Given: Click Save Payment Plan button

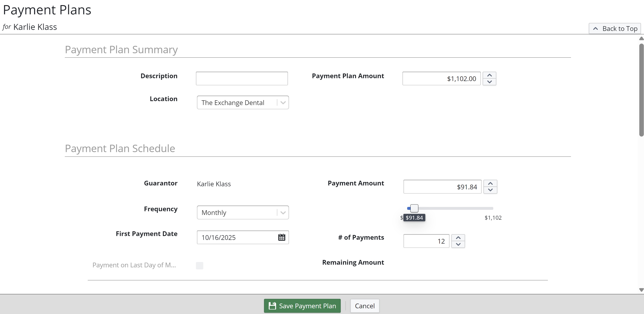Looking at the screenshot, I should pyautogui.click(x=302, y=306).
